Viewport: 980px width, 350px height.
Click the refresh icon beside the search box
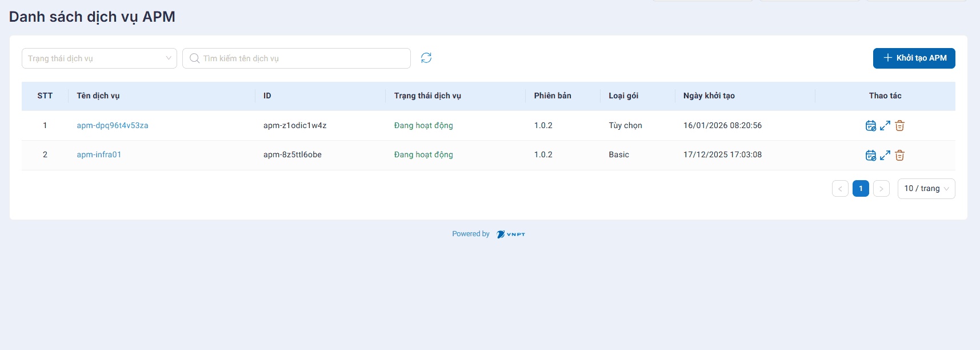(x=426, y=58)
